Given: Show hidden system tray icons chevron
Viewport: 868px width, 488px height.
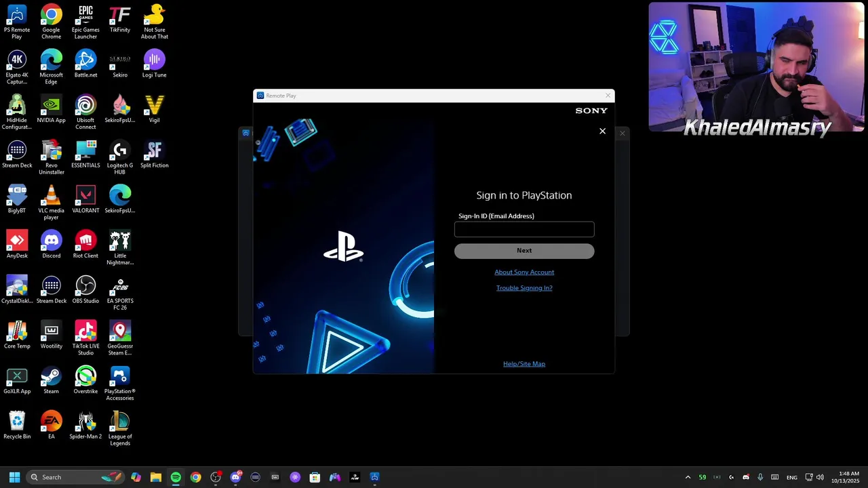Looking at the screenshot, I should point(688,477).
